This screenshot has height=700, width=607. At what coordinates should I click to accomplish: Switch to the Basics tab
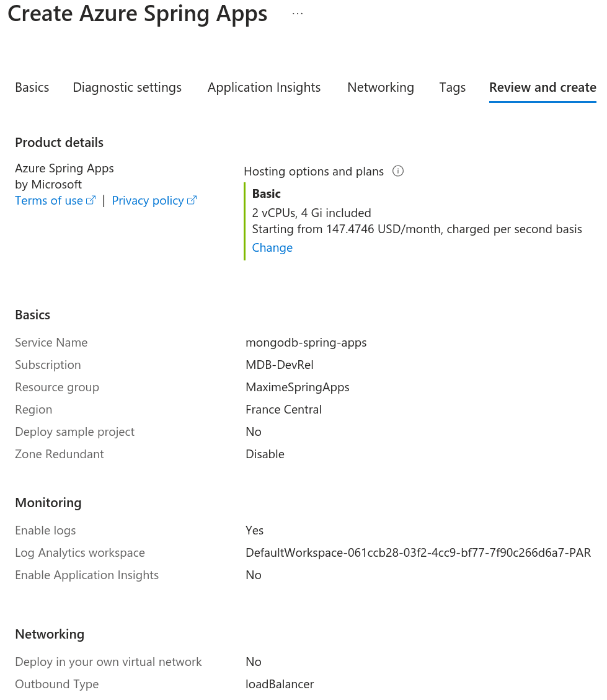click(x=32, y=87)
